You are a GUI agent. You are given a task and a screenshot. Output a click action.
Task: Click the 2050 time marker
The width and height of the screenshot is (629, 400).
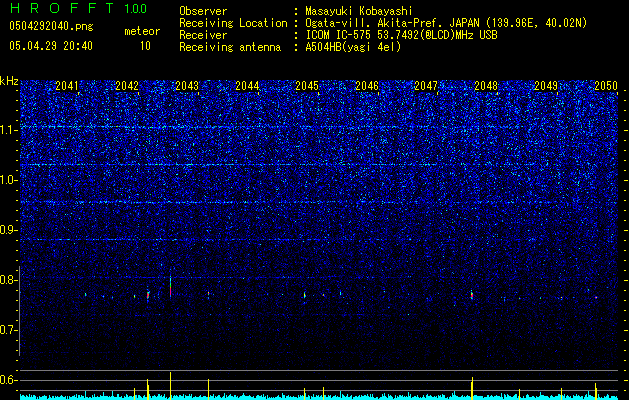click(x=606, y=85)
